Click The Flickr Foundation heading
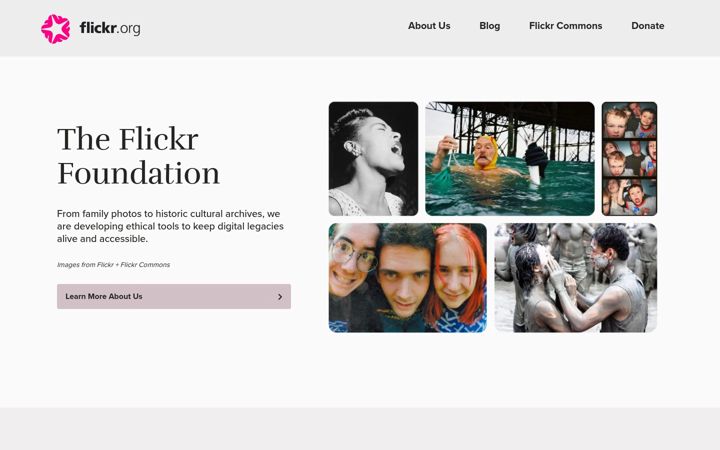The height and width of the screenshot is (450, 720). (x=138, y=156)
